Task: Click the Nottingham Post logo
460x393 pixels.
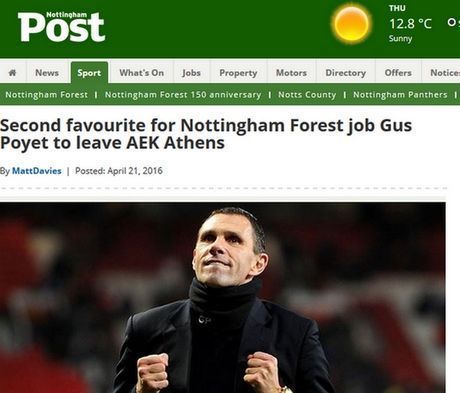Action: tap(61, 27)
